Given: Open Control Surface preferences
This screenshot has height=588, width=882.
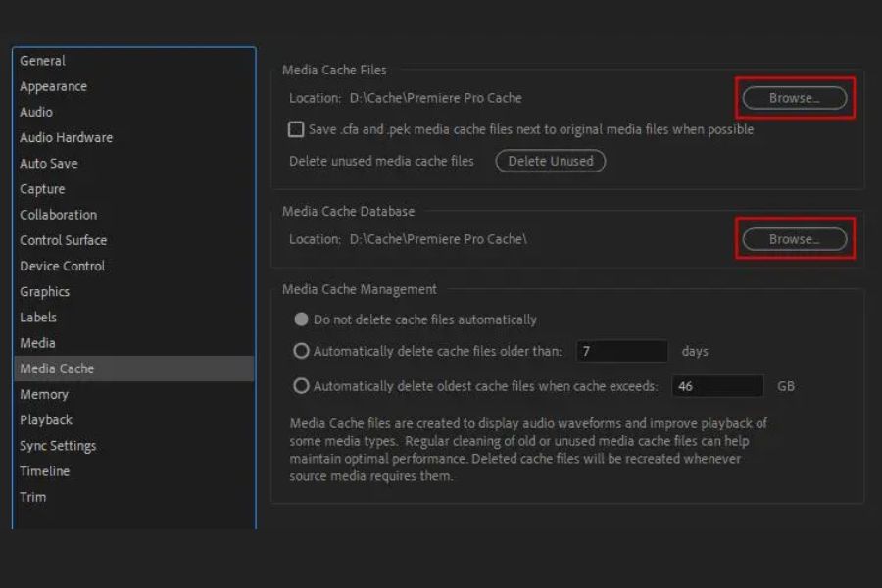Looking at the screenshot, I should tap(63, 240).
